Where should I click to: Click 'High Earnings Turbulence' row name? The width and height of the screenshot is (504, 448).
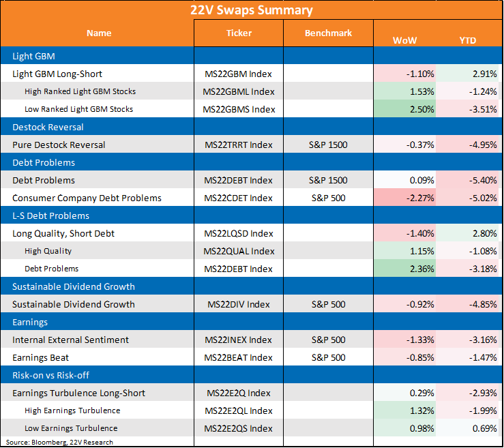pyautogui.click(x=72, y=410)
